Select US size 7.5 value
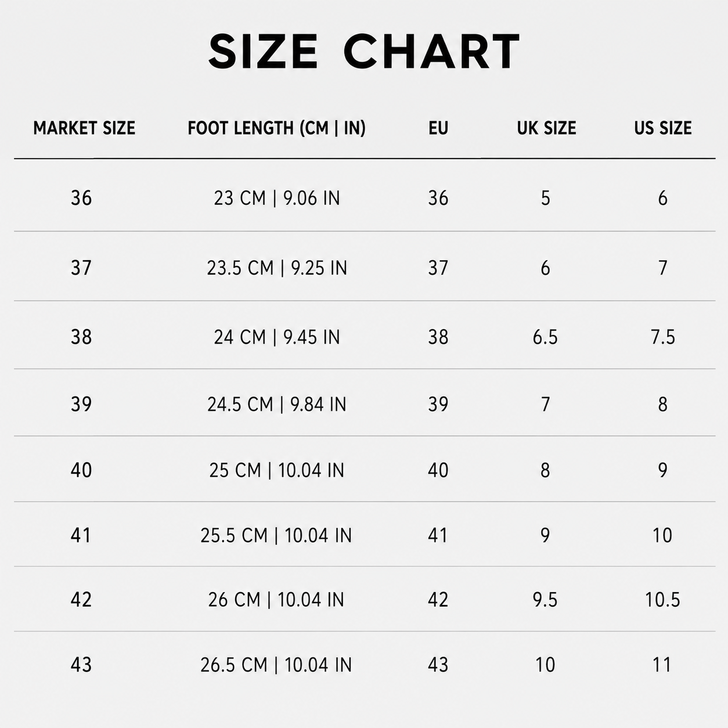Screen dimensions: 728x728 [663, 337]
